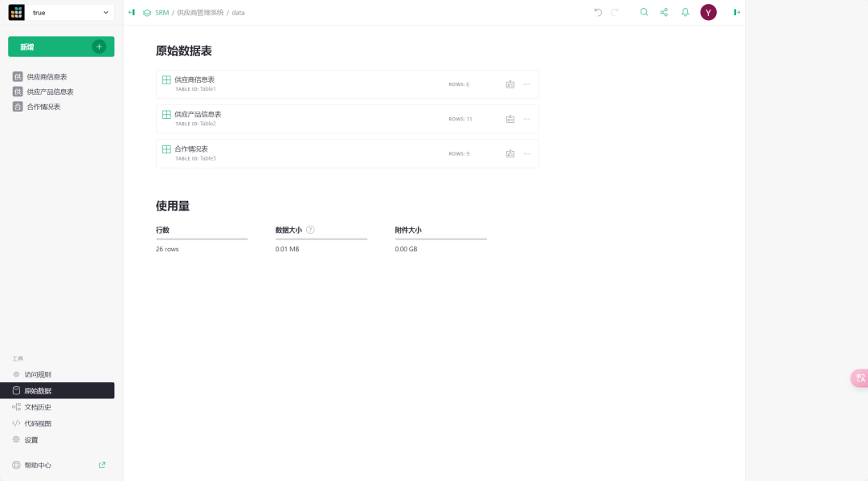Open record card icon for 供应商信息表

click(510, 84)
